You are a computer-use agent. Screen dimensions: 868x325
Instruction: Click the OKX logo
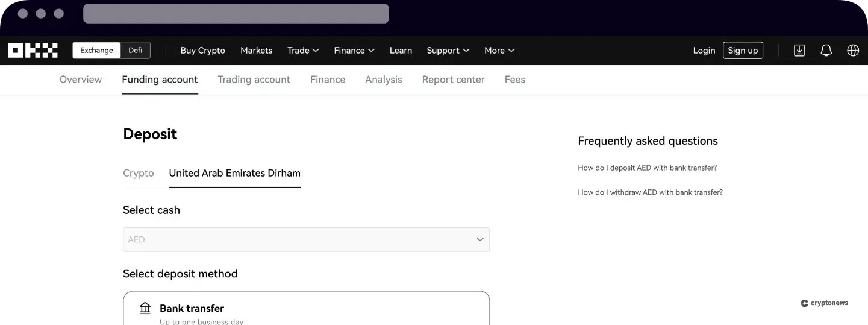(33, 51)
